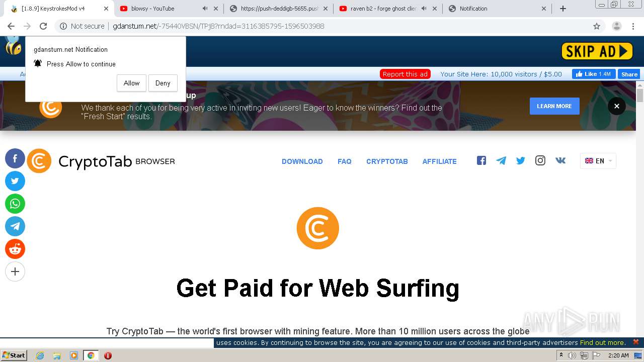
Task: Close the Notification tab
Action: pyautogui.click(x=544, y=9)
